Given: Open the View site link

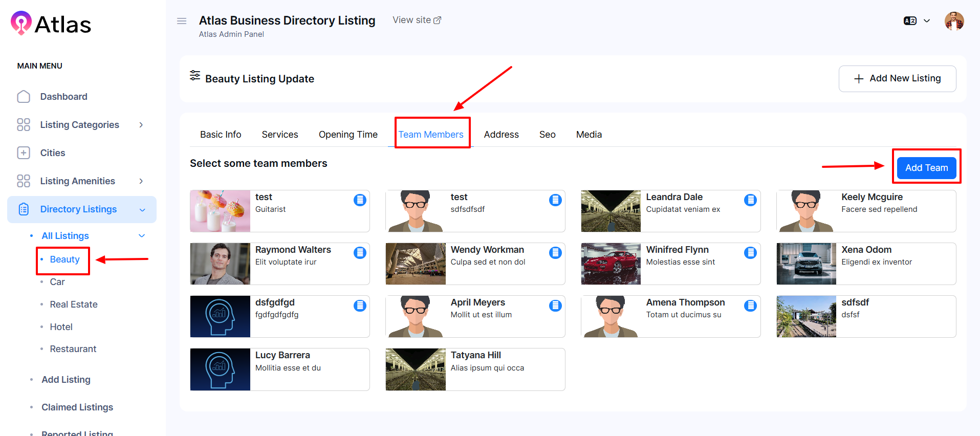Looking at the screenshot, I should [417, 20].
